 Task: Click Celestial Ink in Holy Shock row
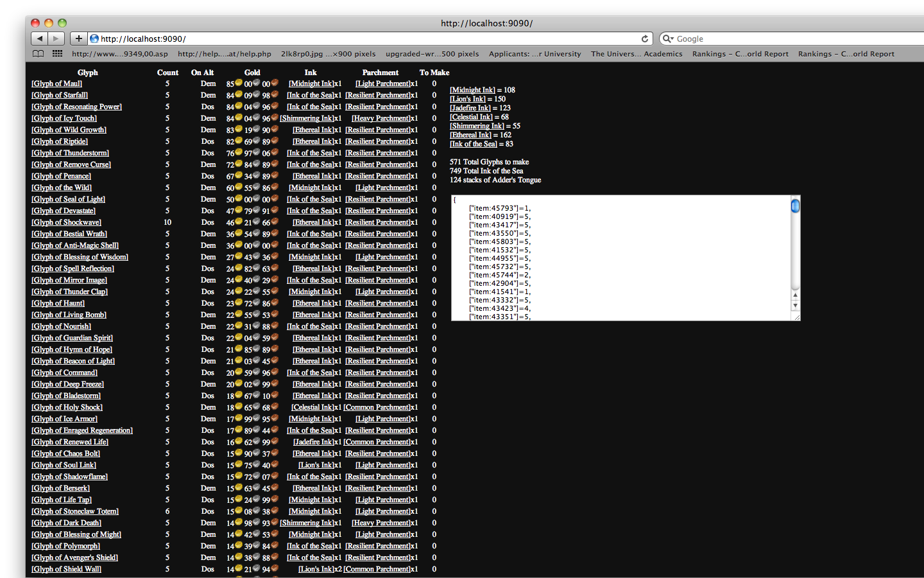click(313, 407)
